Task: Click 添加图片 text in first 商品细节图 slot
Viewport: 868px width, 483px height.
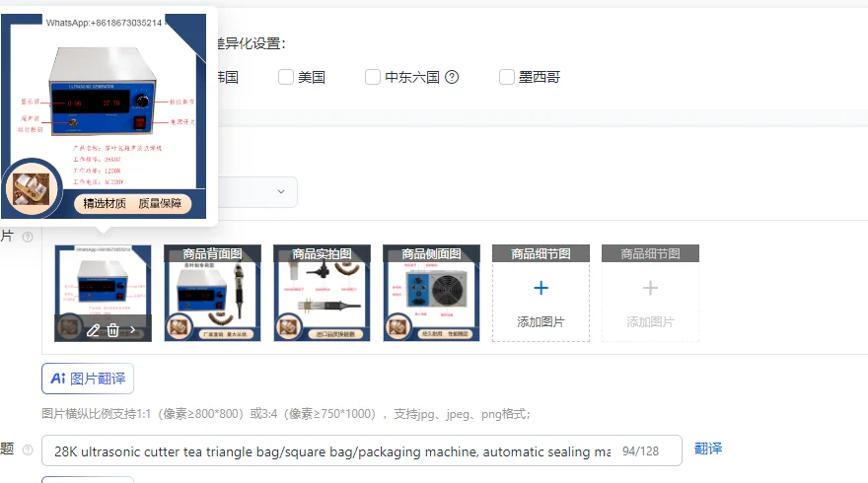Action: [x=541, y=322]
